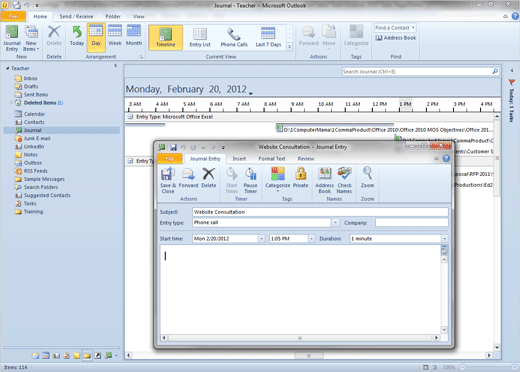520x372 pixels.
Task: Open the Entry type dropdown
Action: click(336, 222)
